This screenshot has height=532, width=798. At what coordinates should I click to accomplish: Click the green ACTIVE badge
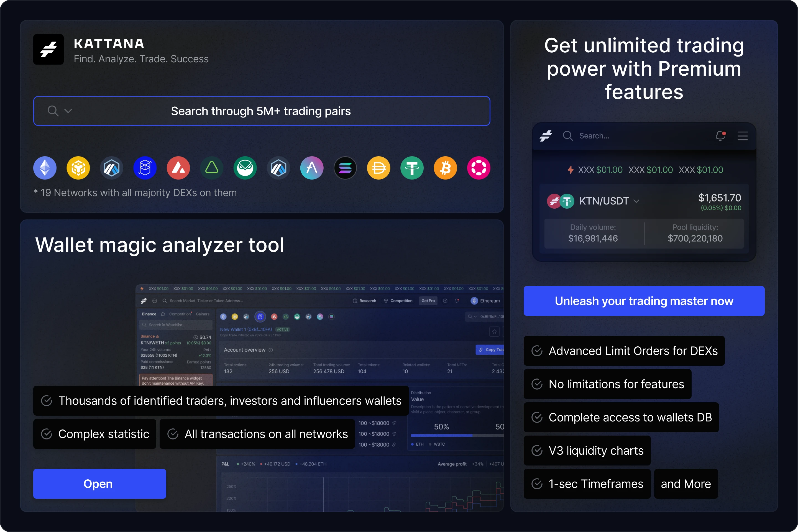point(283,329)
